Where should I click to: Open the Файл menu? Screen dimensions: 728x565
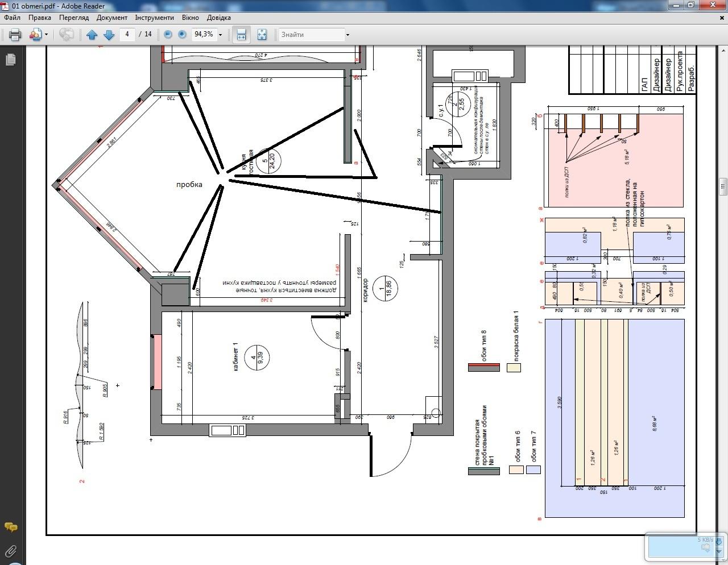point(12,18)
